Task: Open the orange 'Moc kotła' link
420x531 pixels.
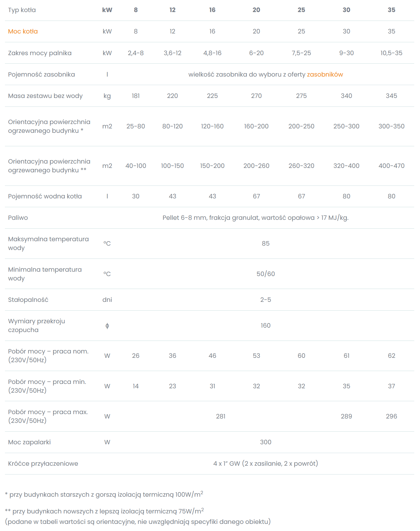Action: tap(23, 31)
